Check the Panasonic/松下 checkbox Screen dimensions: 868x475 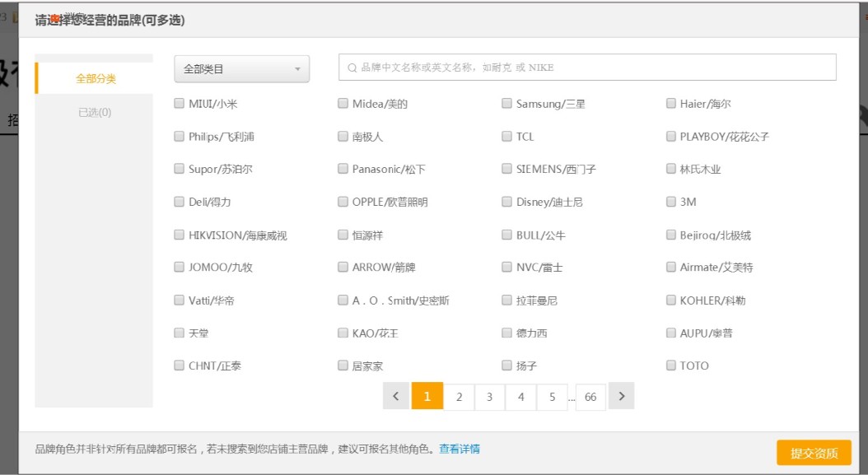(x=343, y=169)
